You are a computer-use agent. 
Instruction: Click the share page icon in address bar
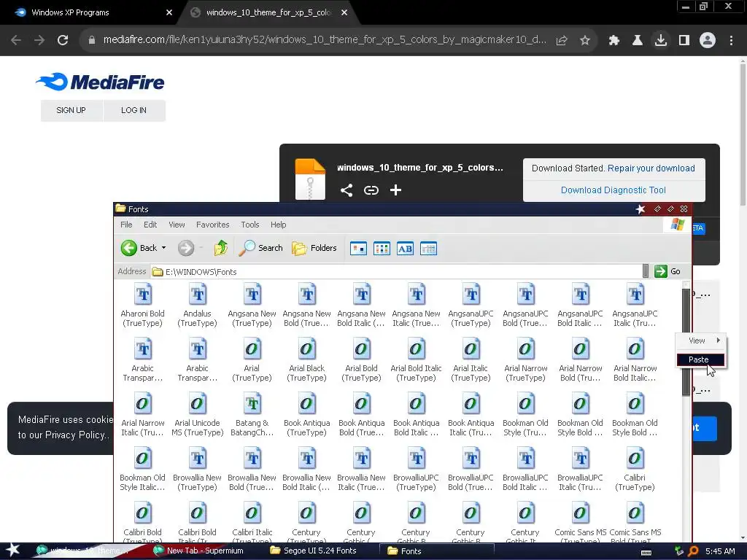tap(562, 41)
